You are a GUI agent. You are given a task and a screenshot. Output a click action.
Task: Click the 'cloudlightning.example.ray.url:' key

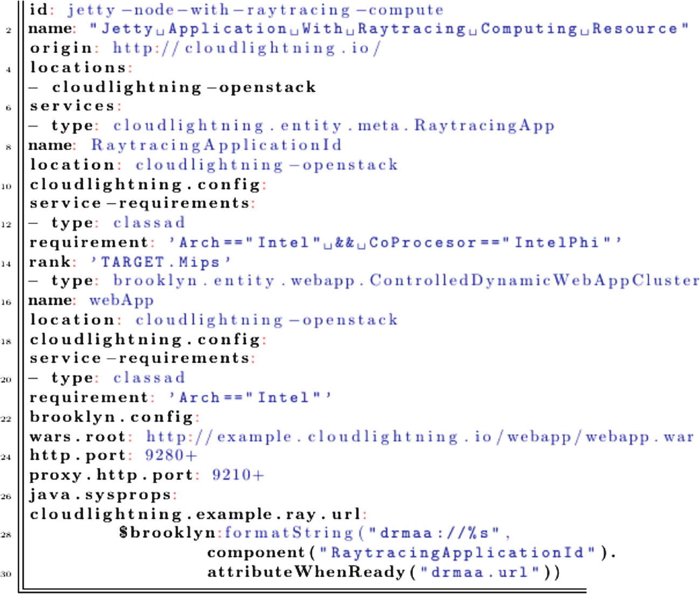tap(199, 514)
